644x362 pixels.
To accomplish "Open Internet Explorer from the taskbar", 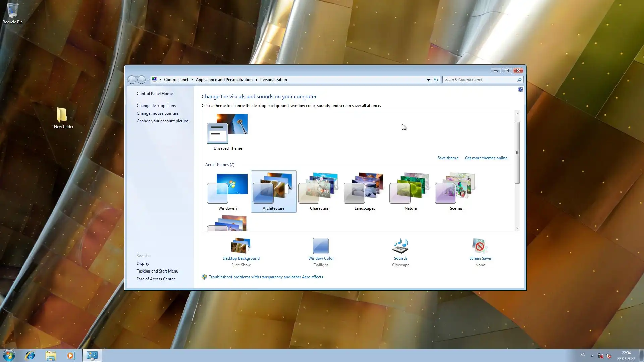I will pos(30,355).
